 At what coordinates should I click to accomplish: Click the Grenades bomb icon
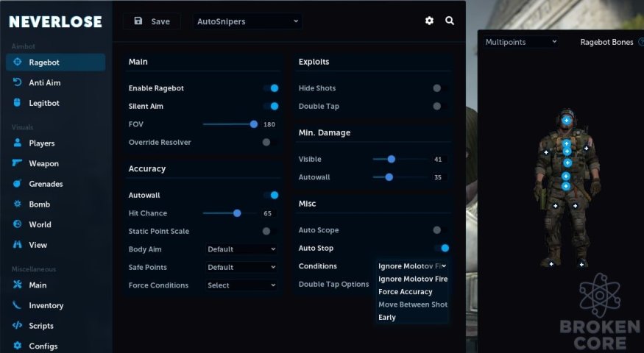click(17, 183)
